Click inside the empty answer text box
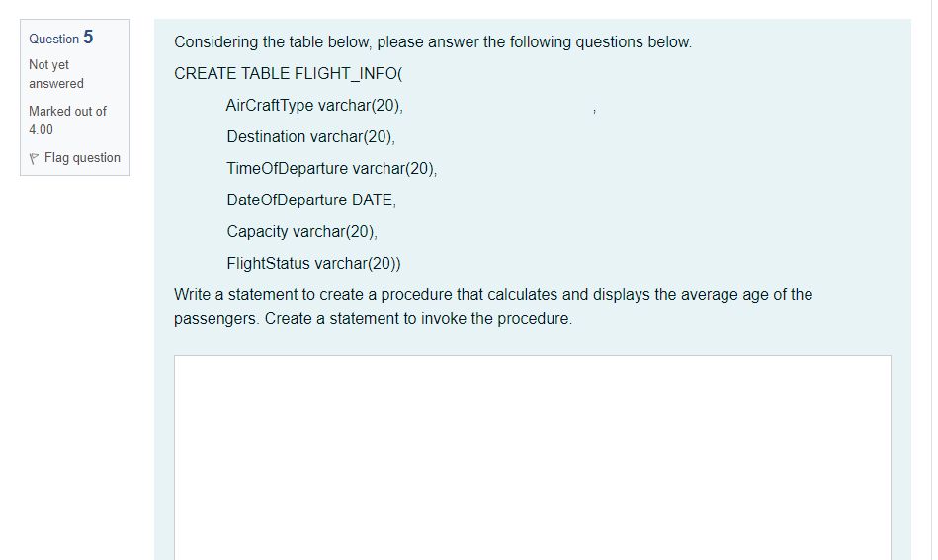The height and width of the screenshot is (560, 938). [533, 454]
